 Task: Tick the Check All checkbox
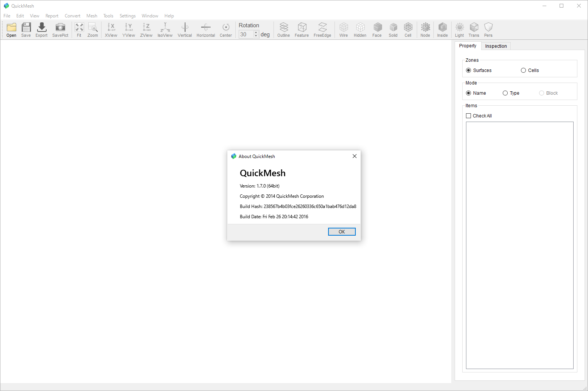pyautogui.click(x=469, y=116)
